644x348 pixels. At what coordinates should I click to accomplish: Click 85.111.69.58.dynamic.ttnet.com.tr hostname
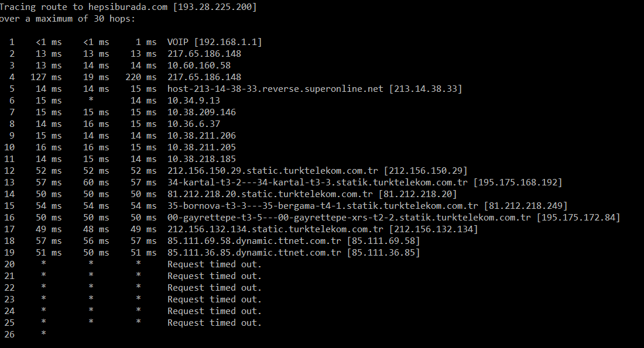point(254,241)
